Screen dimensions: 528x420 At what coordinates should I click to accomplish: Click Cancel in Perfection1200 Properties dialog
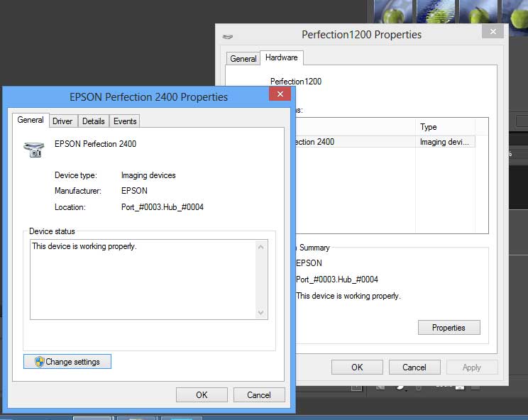pyautogui.click(x=414, y=367)
